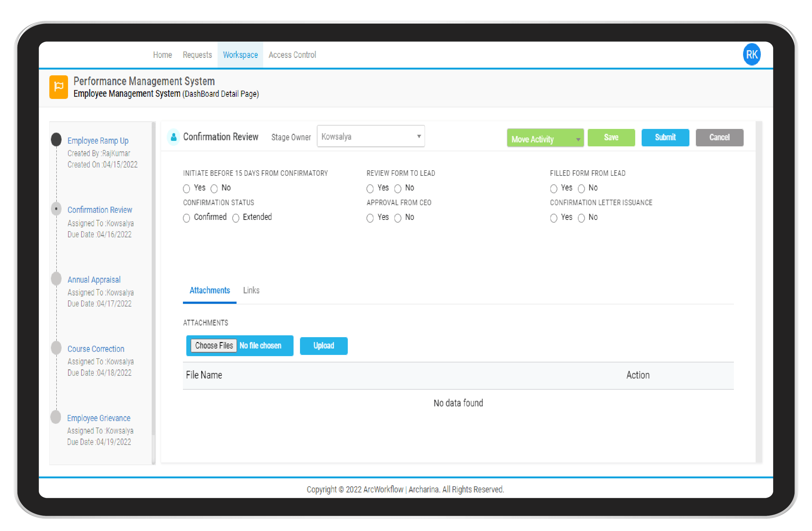The image size is (812, 531).
Task: Click the Annual Appraisal stage circle marker
Action: coord(56,279)
